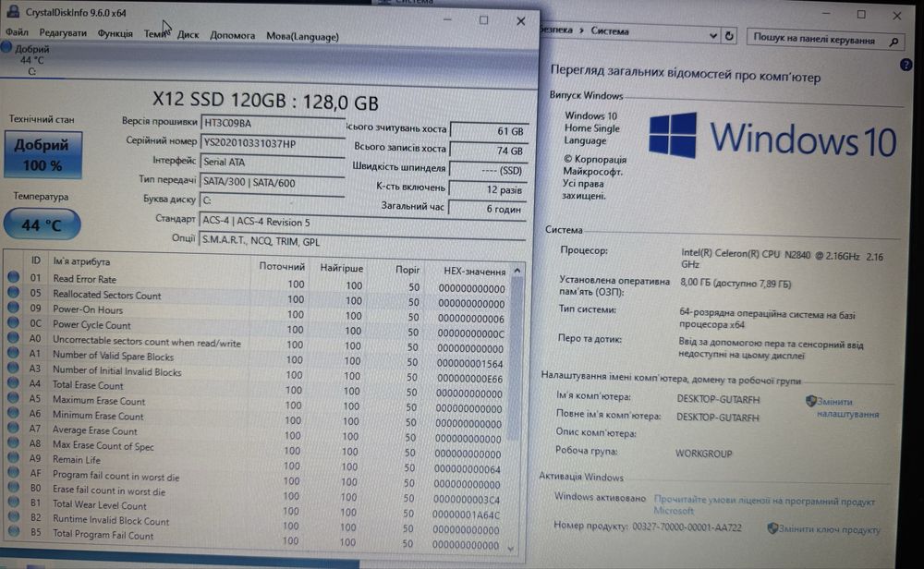
Task: Open the Редагувати menu
Action: coord(63,33)
